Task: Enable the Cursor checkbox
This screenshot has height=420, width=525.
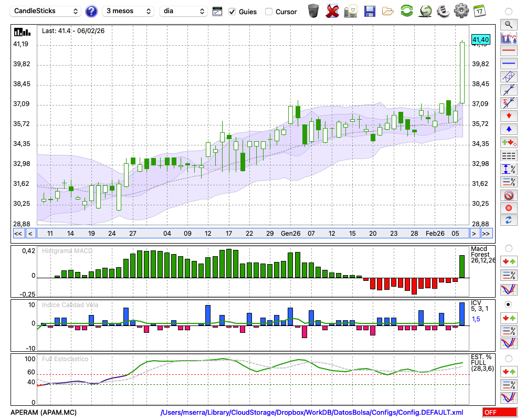Action: [x=269, y=12]
